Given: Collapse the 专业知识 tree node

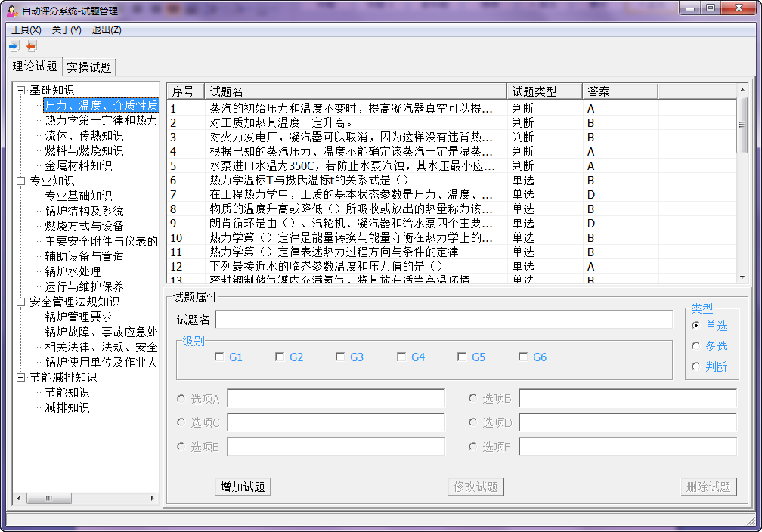Looking at the screenshot, I should [x=20, y=181].
